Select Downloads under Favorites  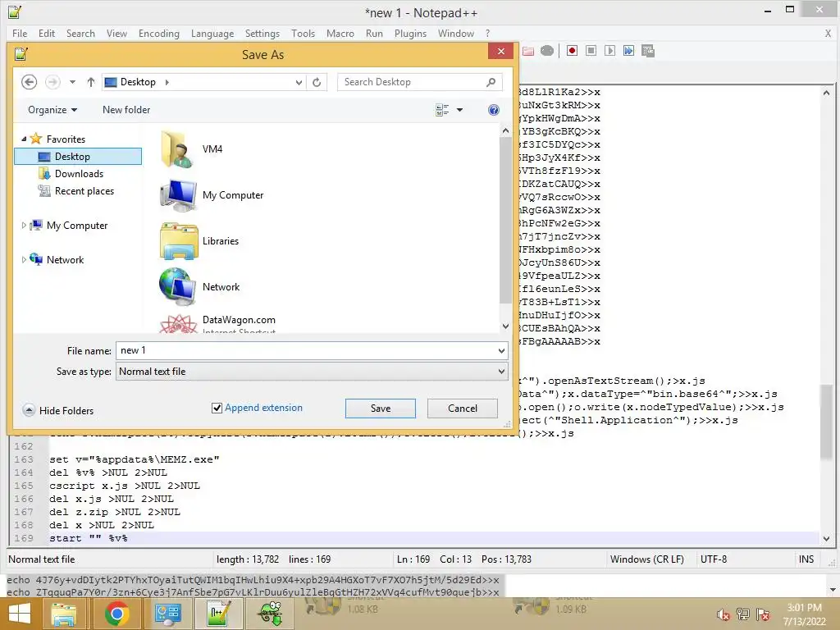pyautogui.click(x=78, y=174)
